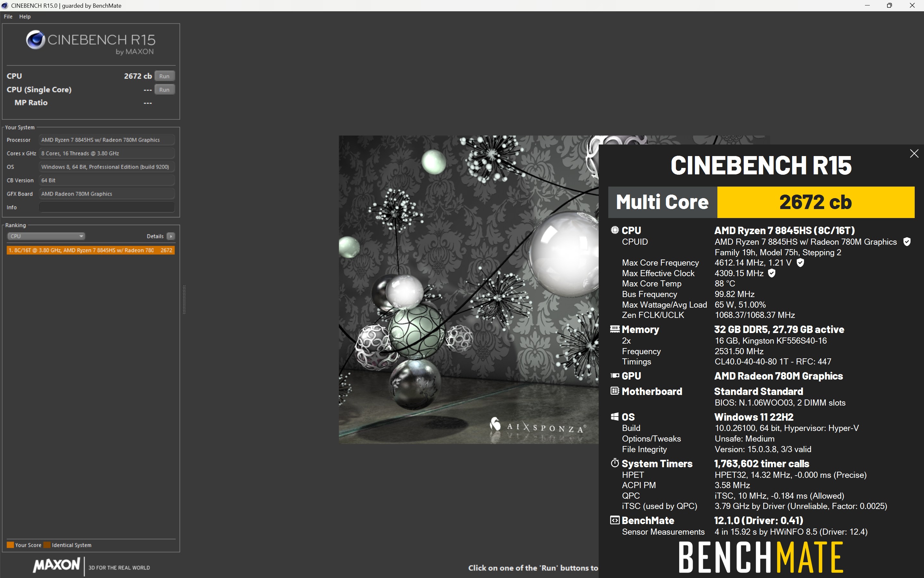Run the CPU (Single Core) benchmark

(x=164, y=90)
